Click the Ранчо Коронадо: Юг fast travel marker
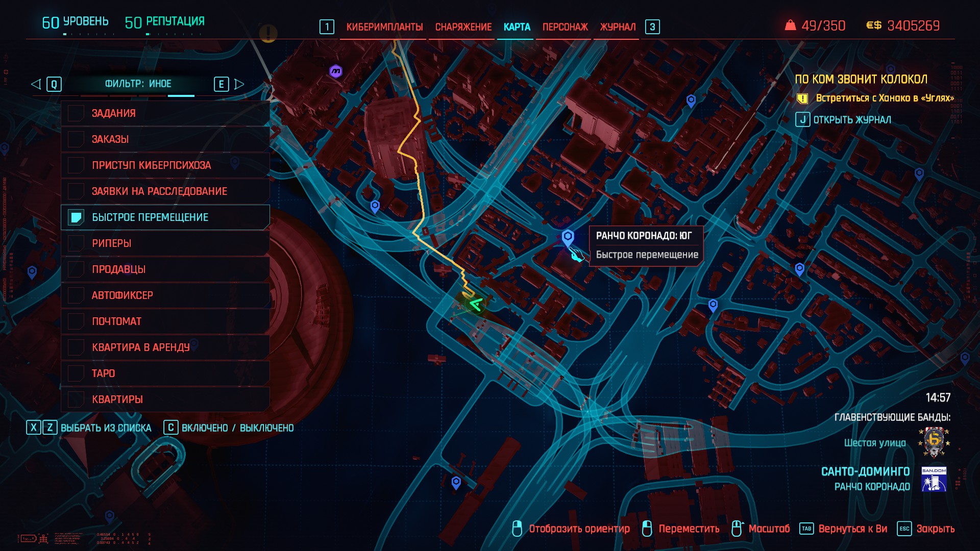The height and width of the screenshot is (551, 980). pos(568,238)
